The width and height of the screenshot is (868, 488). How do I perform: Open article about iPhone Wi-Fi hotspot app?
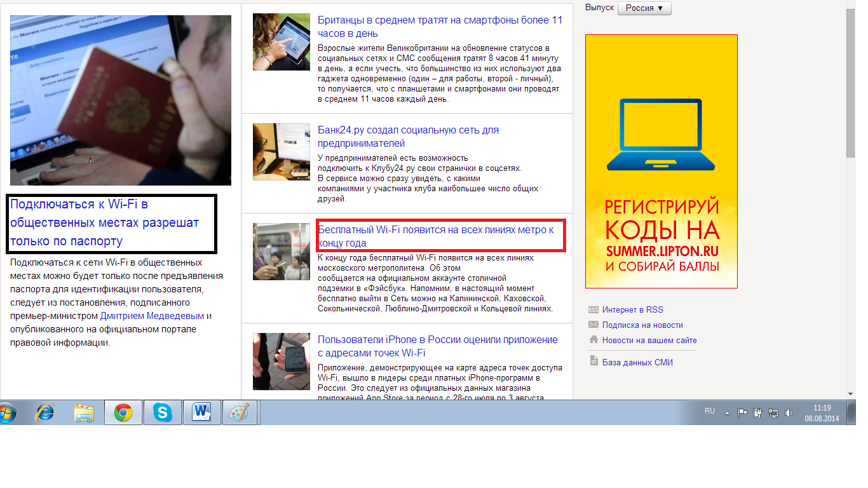click(438, 346)
